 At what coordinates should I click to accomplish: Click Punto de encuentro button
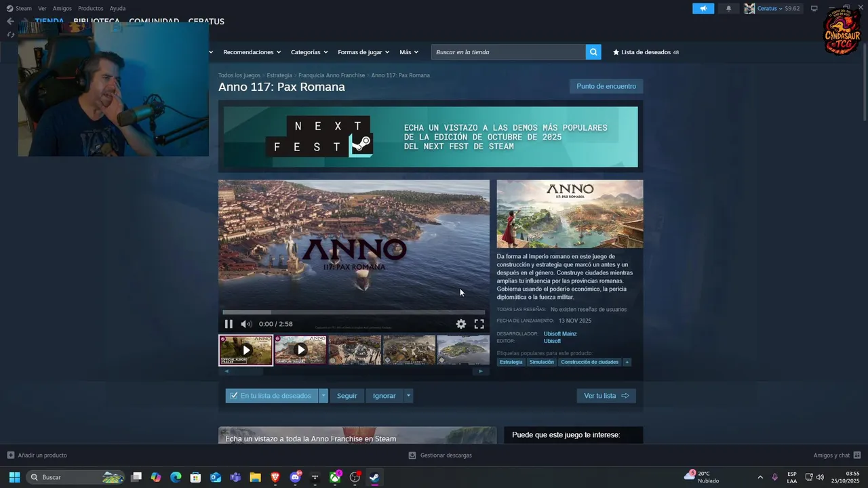click(606, 86)
